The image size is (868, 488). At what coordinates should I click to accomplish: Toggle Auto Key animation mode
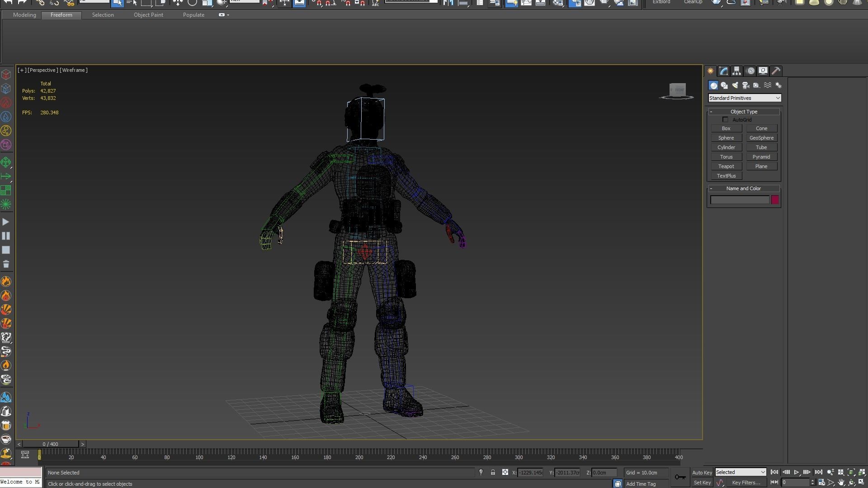(702, 473)
